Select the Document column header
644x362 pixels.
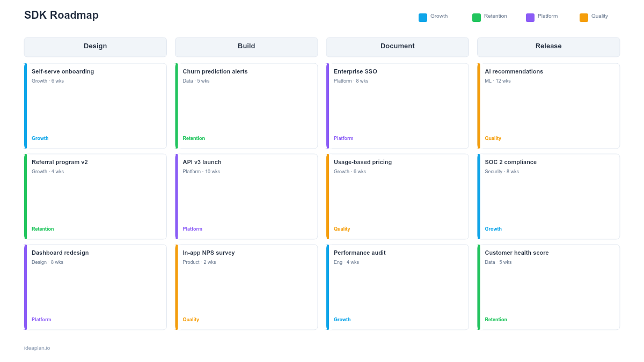tap(397, 47)
